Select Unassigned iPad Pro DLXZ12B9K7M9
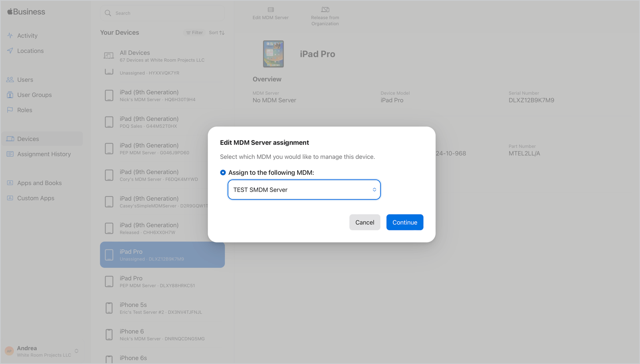640x364 pixels. pos(162,255)
